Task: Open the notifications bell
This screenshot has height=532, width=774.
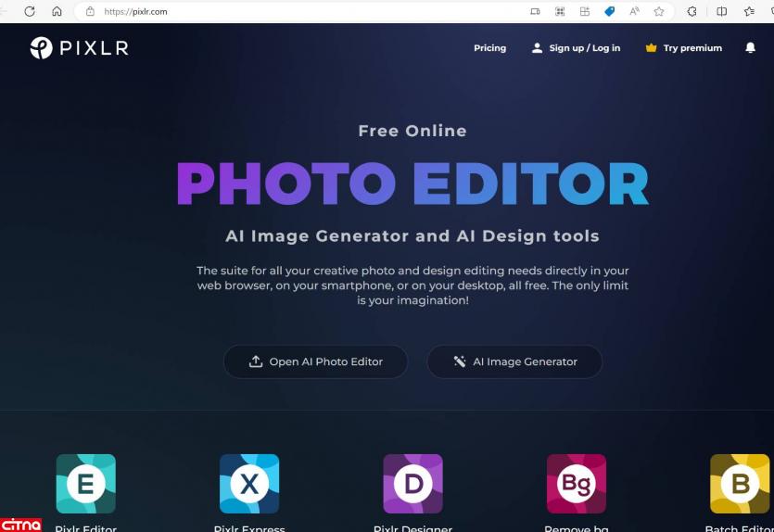Action: pyautogui.click(x=750, y=48)
